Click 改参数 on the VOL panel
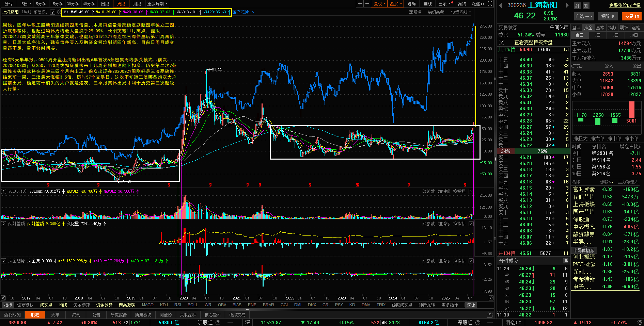This screenshot has width=644, height=326. pyautogui.click(x=428, y=192)
